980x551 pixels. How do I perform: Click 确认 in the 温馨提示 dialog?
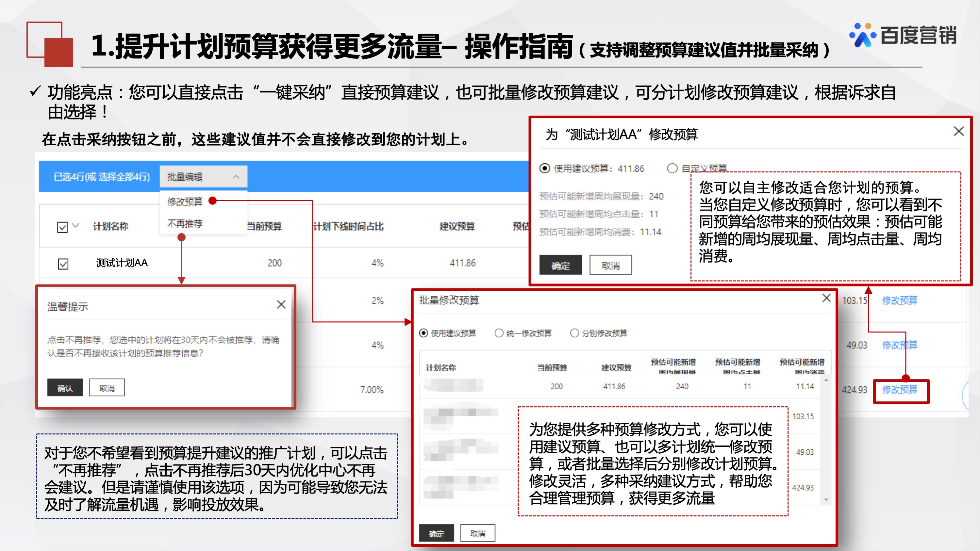pyautogui.click(x=65, y=387)
